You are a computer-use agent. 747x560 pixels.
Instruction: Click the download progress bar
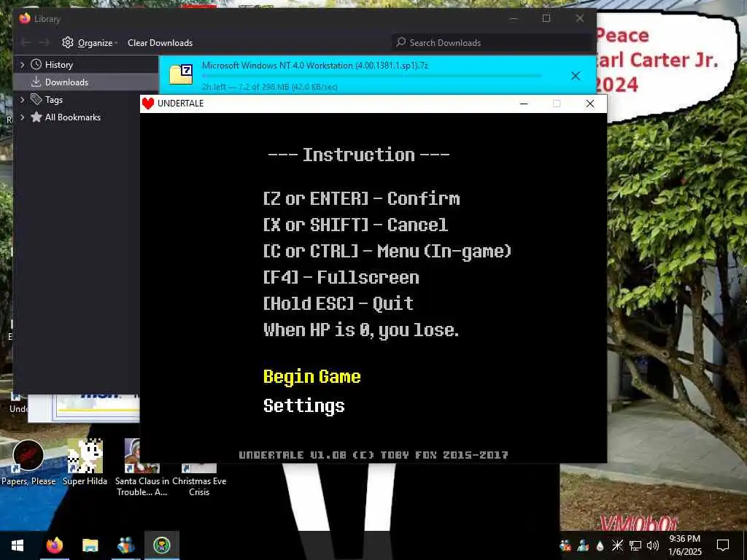coord(371,76)
